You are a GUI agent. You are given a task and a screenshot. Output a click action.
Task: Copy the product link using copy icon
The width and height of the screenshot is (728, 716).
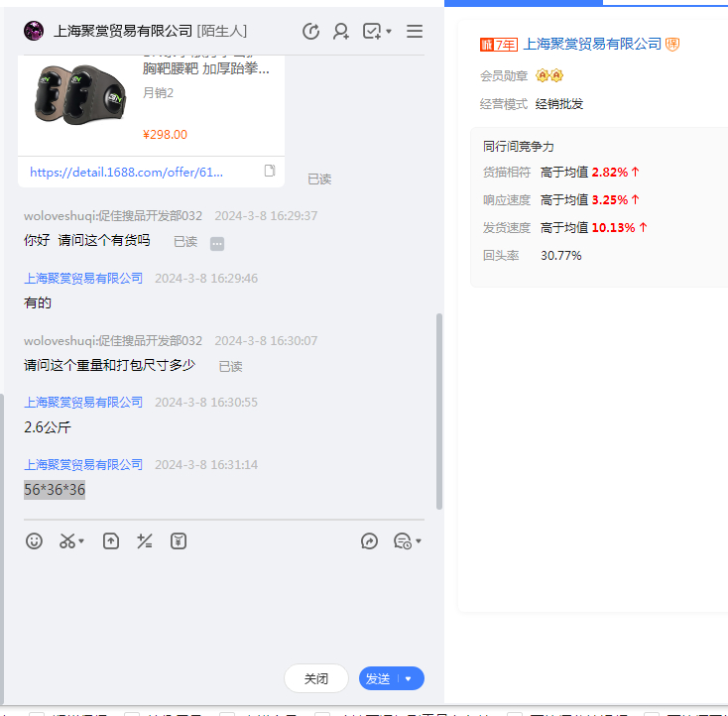(270, 172)
